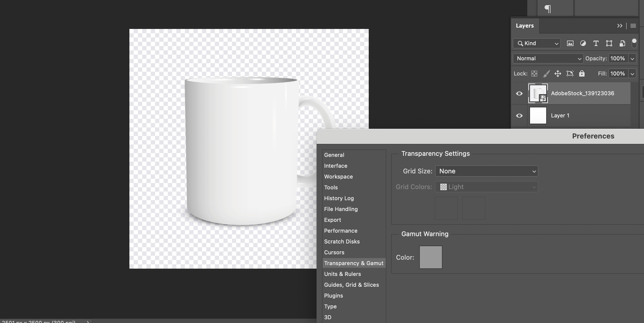
Task: Select the Transparency & Gamut category
Action: tap(354, 263)
